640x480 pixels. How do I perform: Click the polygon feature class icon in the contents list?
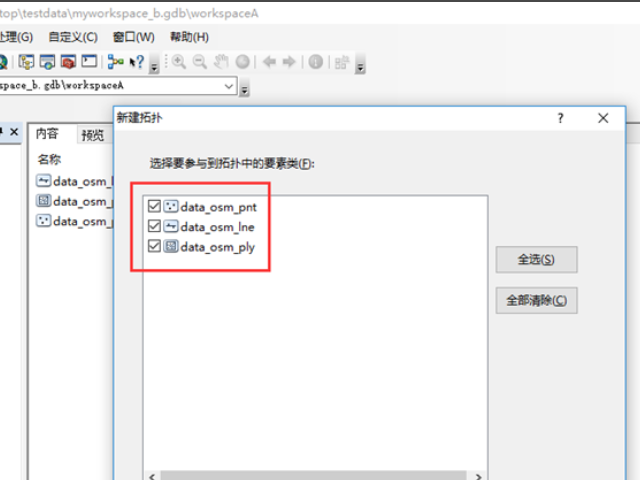click(x=43, y=200)
